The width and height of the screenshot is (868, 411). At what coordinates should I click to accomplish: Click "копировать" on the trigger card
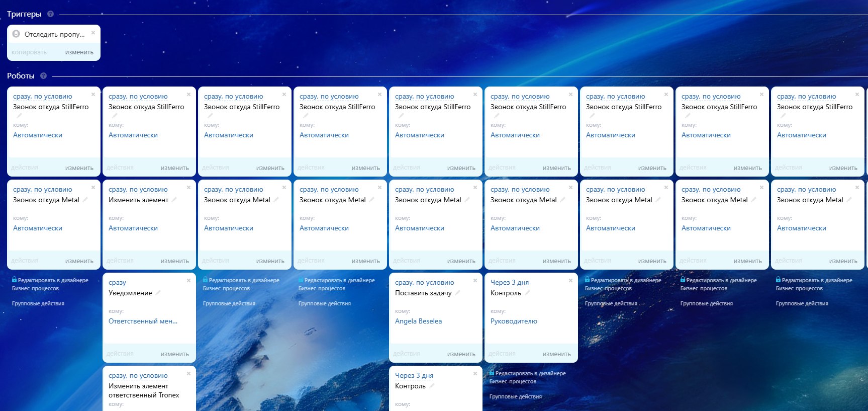coord(29,52)
